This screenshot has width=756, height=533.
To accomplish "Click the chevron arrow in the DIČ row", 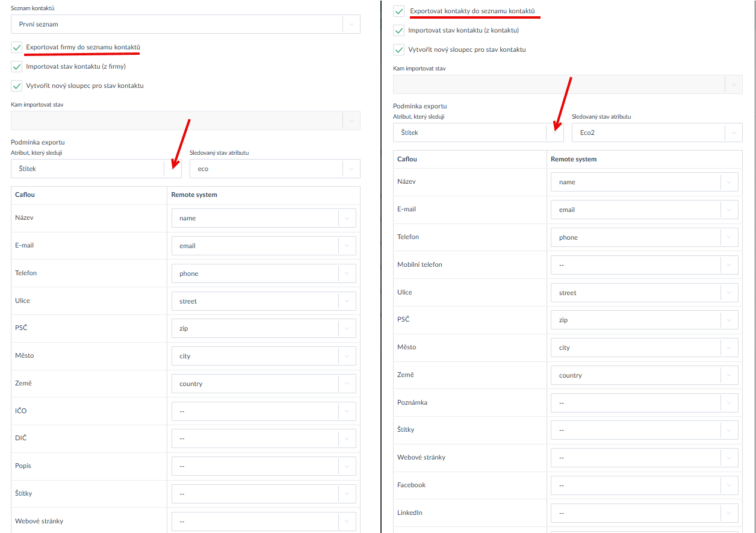I will [347, 438].
